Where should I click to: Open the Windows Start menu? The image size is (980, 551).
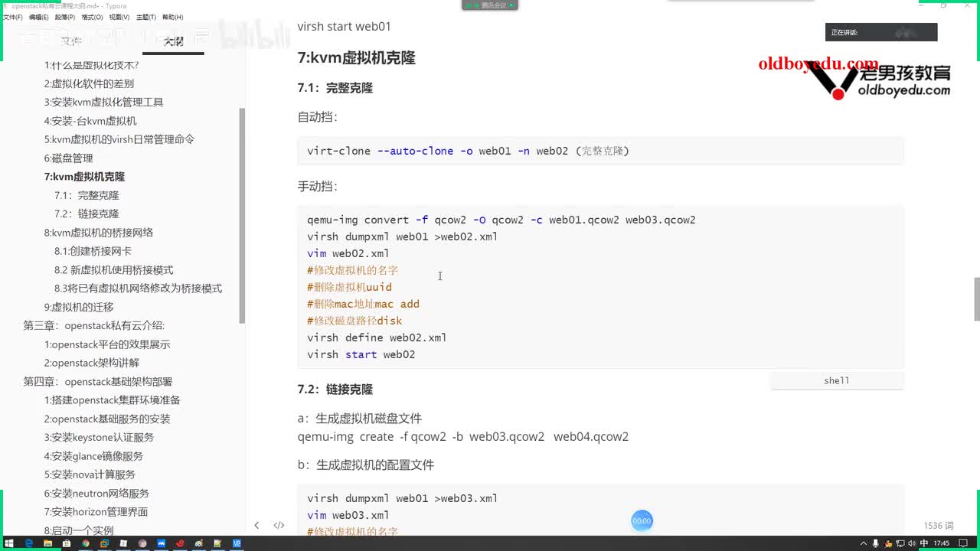click(x=10, y=543)
